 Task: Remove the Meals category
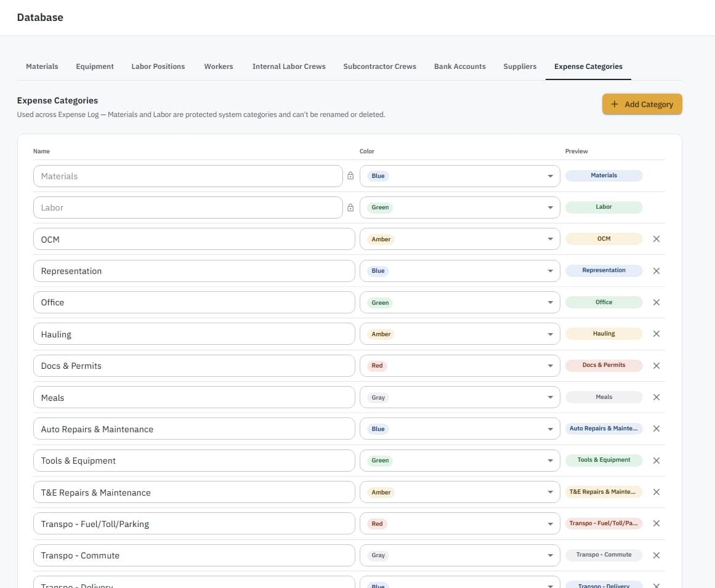(x=656, y=397)
